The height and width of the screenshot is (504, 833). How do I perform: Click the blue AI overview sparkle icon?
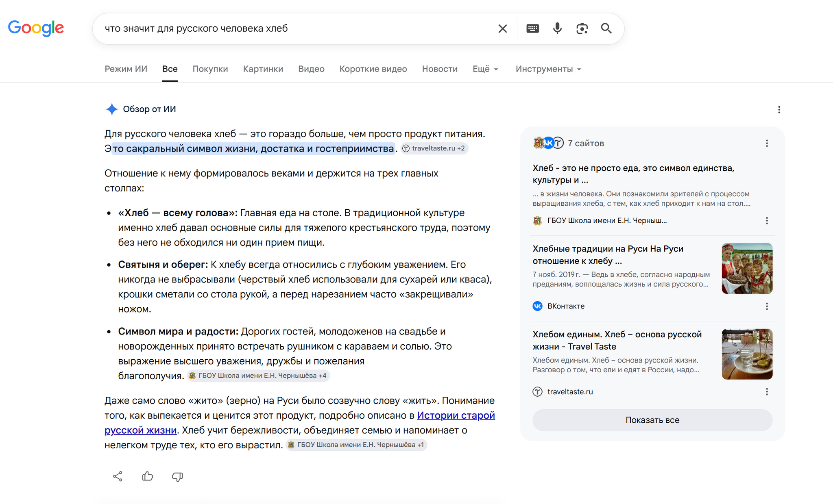111,109
